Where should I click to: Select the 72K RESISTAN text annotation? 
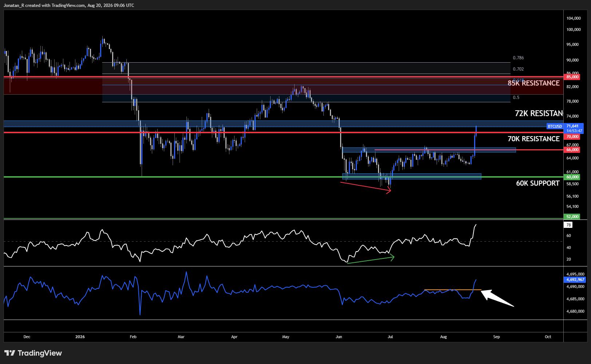[x=539, y=113]
